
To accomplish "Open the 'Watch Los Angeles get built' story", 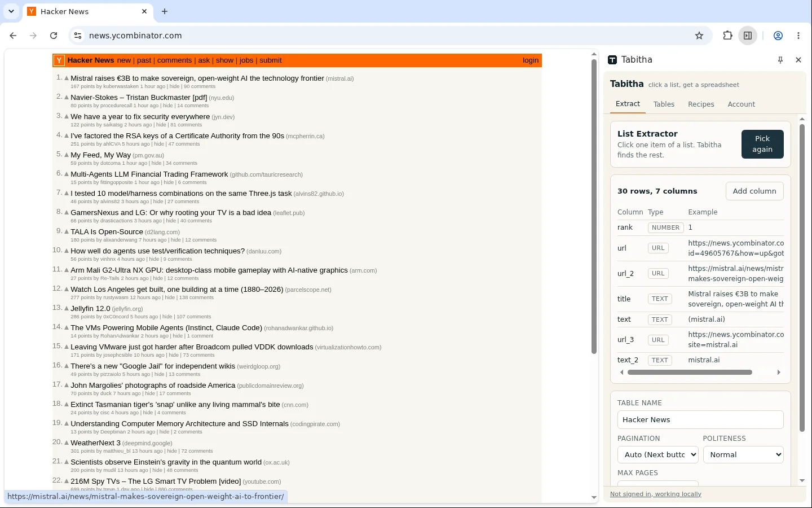I will click(177, 290).
